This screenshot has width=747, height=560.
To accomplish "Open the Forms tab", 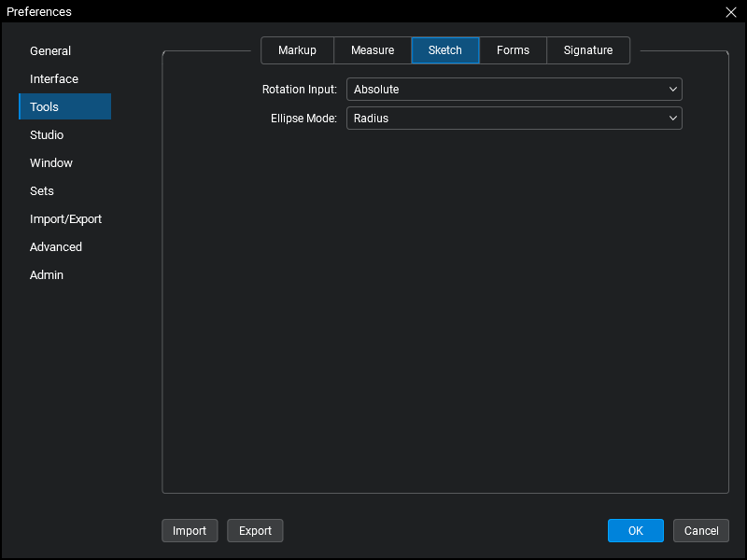I will pyautogui.click(x=513, y=50).
